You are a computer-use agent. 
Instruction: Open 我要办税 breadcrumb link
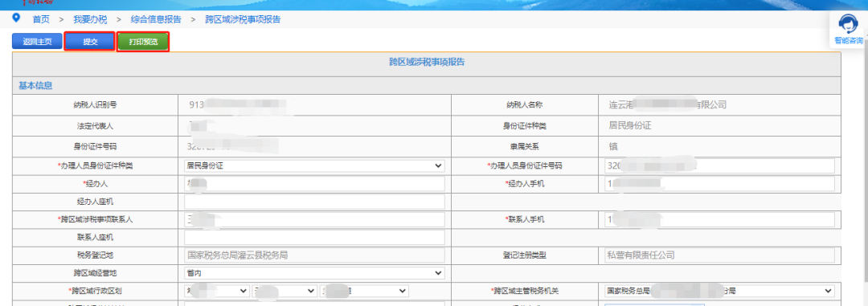tap(90, 19)
